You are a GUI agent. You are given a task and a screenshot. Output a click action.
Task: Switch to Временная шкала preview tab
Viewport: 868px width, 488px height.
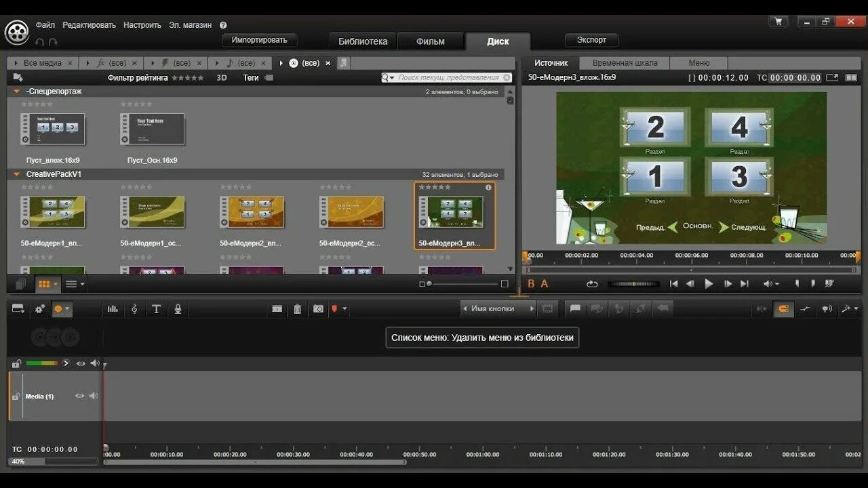(625, 63)
